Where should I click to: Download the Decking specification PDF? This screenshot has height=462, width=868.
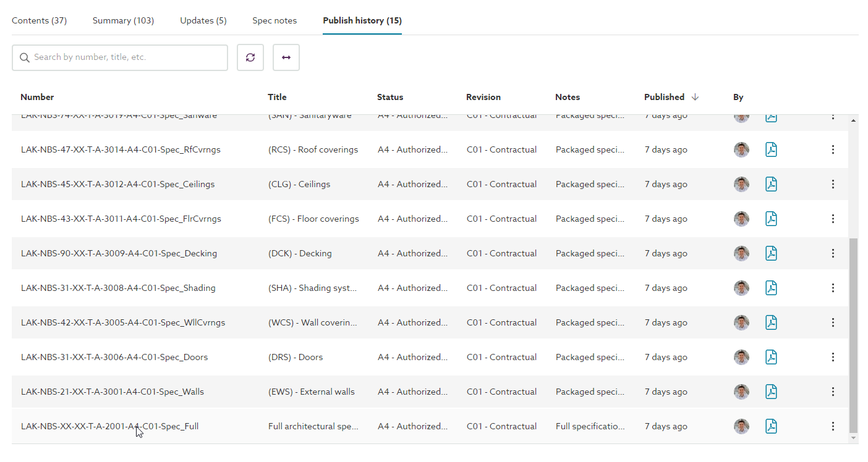click(x=771, y=253)
